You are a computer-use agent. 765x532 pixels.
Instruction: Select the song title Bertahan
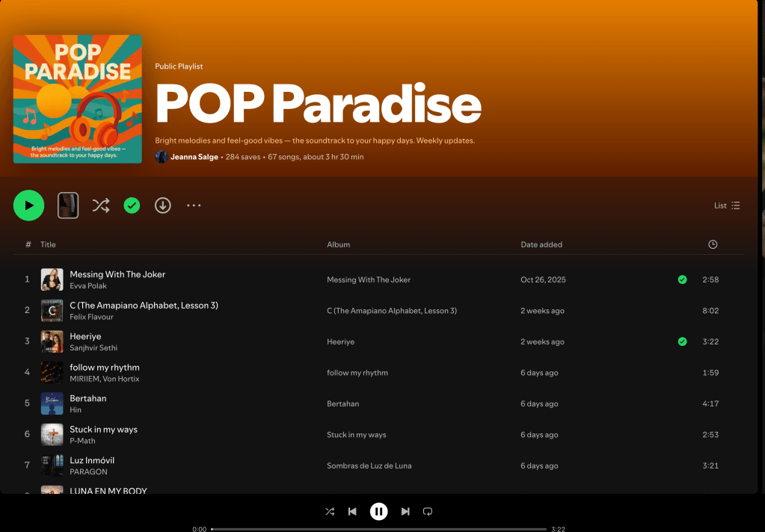click(x=87, y=398)
